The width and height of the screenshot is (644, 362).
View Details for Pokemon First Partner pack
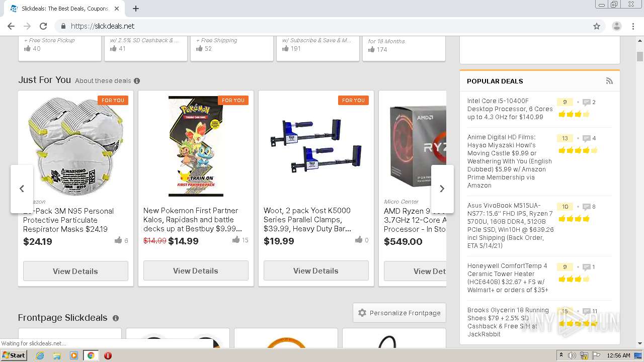click(196, 270)
